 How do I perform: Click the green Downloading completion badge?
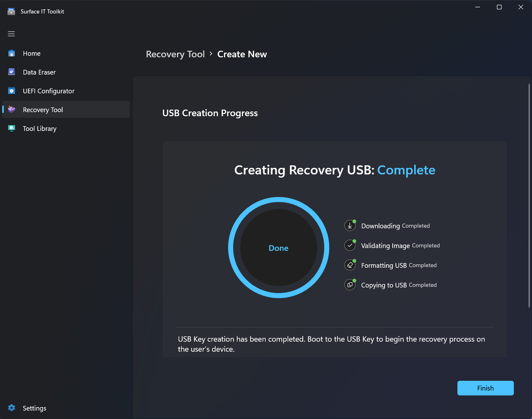point(354,221)
